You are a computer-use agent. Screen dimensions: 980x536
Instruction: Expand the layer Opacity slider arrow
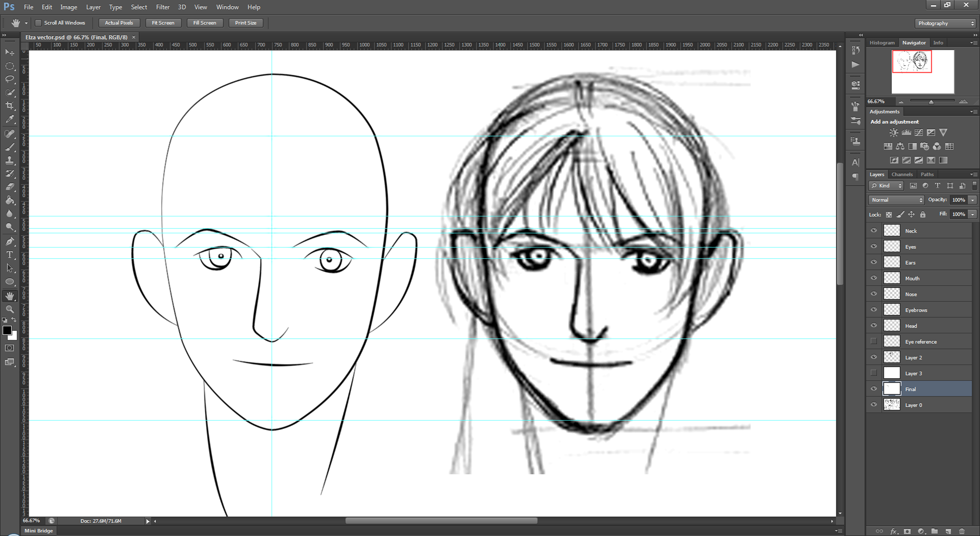pyautogui.click(x=972, y=200)
